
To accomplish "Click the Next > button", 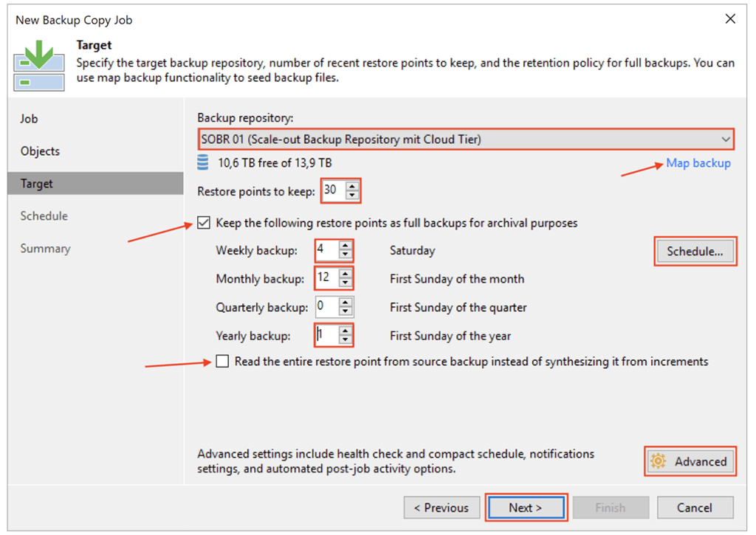I will point(526,508).
